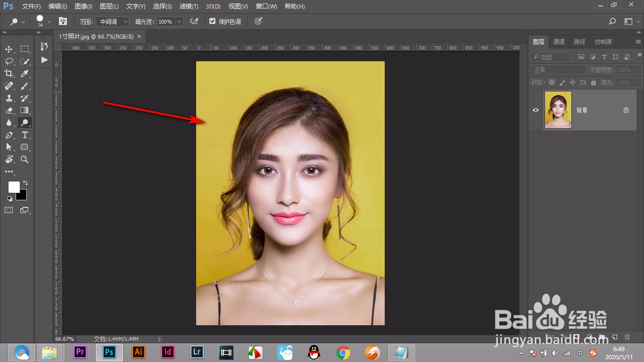Open the 范围 中间调 dropdown
Image resolution: width=644 pixels, height=362 pixels.
(x=112, y=22)
